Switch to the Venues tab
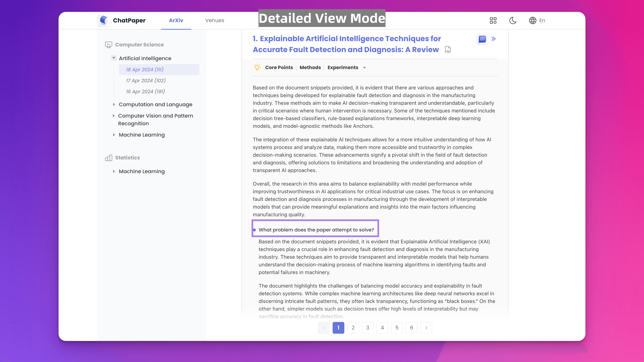The height and width of the screenshot is (362, 644). (214, 20)
